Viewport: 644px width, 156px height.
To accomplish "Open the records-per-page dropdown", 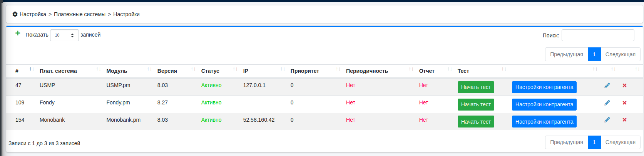I will (64, 35).
